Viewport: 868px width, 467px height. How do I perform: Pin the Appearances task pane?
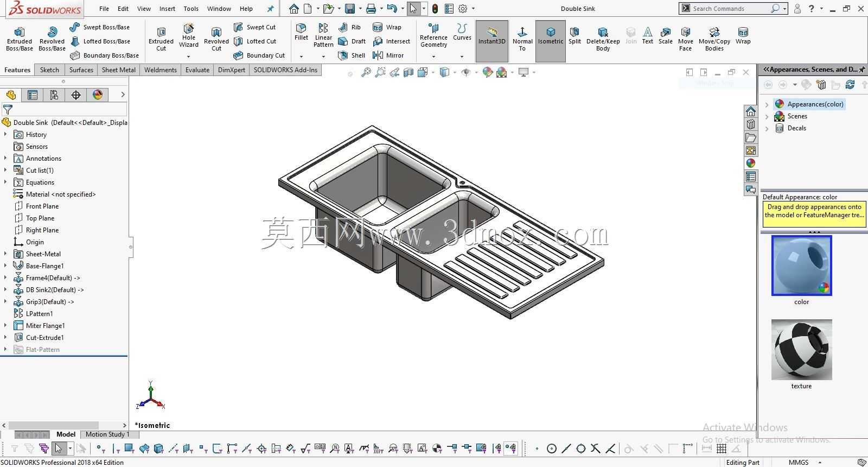click(862, 70)
